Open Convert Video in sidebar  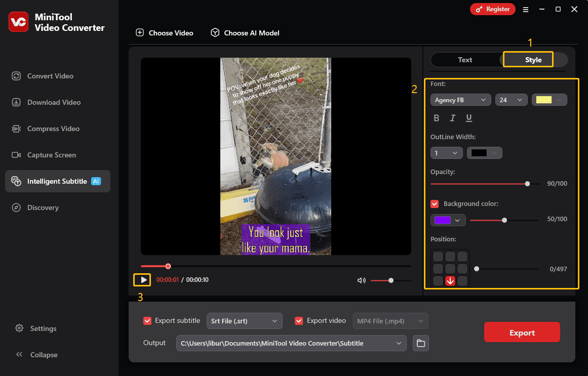point(50,76)
